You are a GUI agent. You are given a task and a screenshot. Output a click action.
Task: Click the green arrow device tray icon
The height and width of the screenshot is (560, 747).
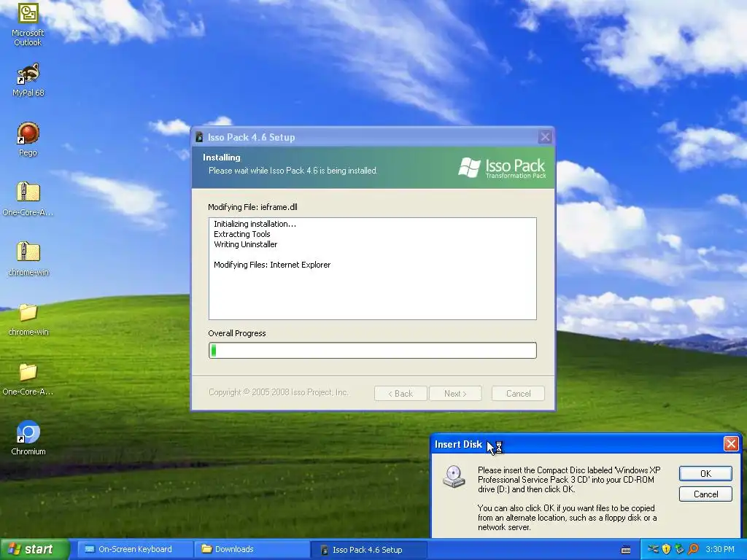[x=679, y=549]
